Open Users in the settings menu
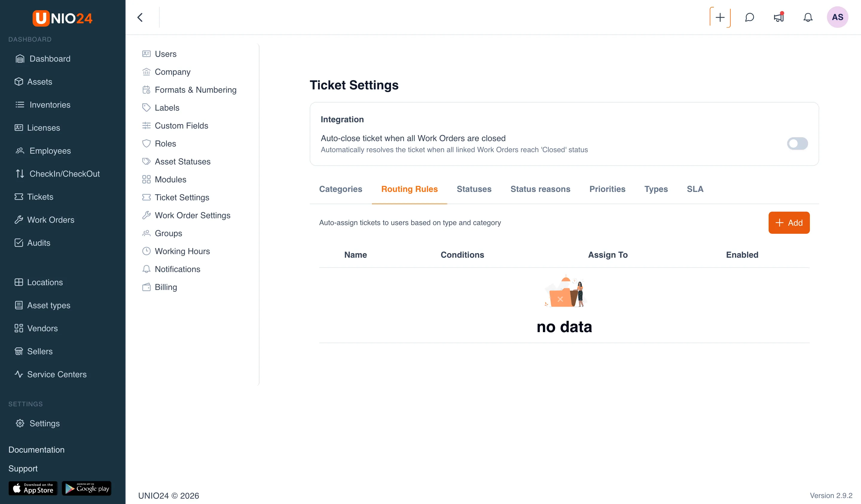 click(x=165, y=54)
